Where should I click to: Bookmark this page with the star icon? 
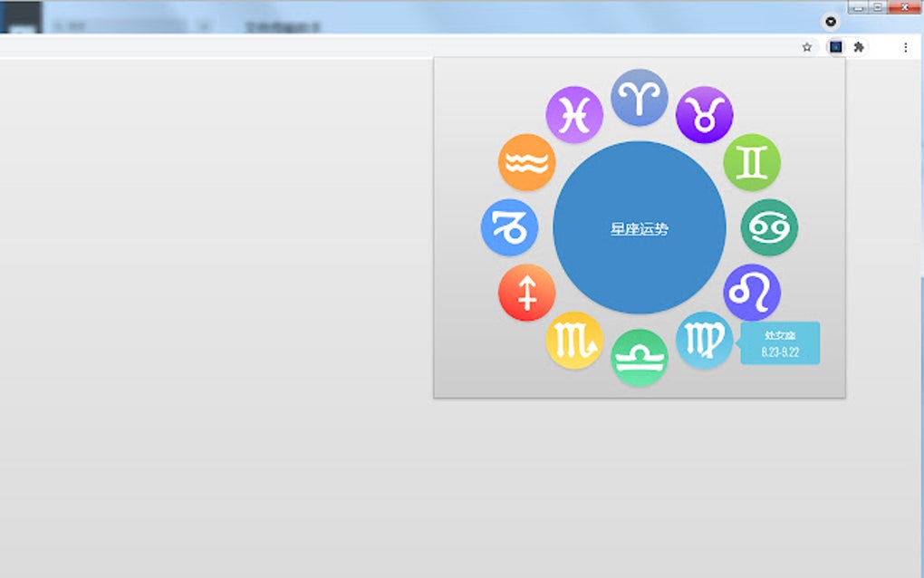(806, 46)
